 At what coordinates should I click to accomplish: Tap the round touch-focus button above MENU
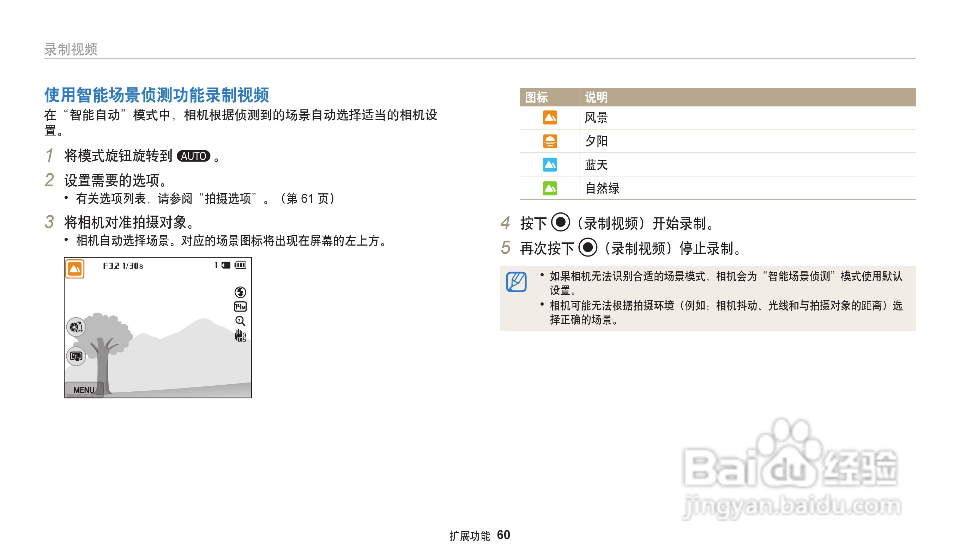pos(76,356)
